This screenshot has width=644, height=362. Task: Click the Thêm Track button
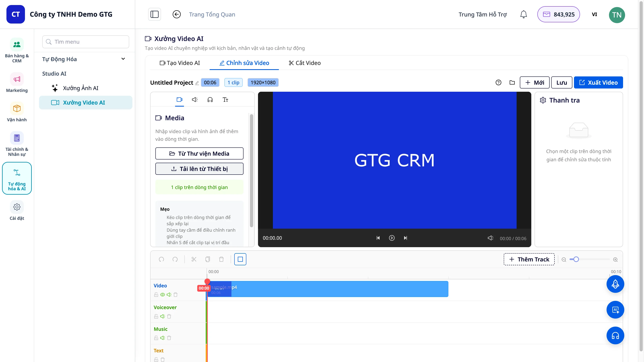529,259
